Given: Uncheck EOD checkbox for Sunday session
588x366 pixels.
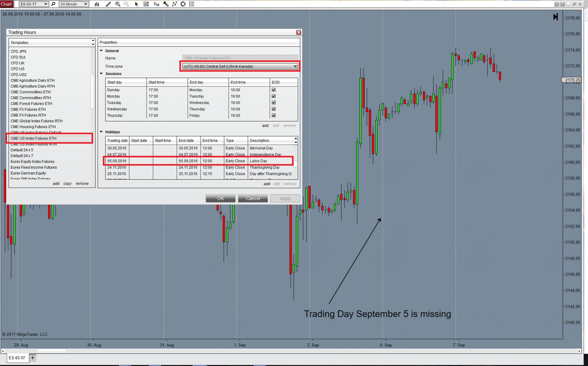Looking at the screenshot, I should click(273, 90).
